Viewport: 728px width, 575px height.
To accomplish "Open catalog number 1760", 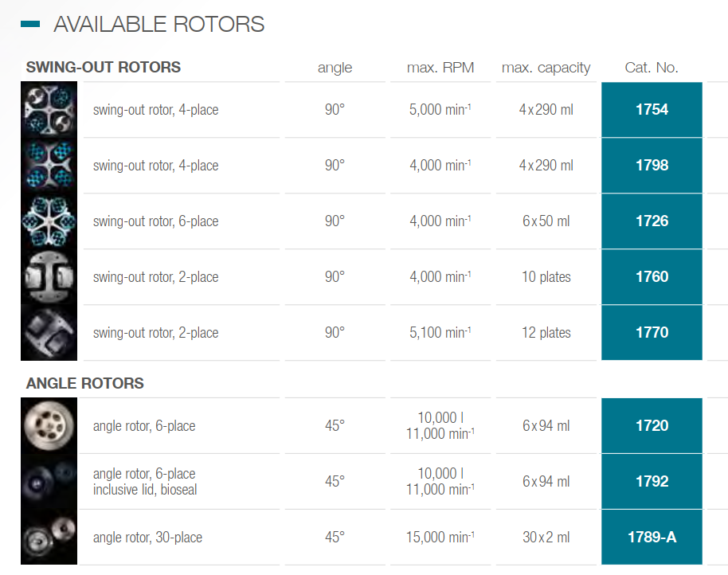I will tap(652, 277).
